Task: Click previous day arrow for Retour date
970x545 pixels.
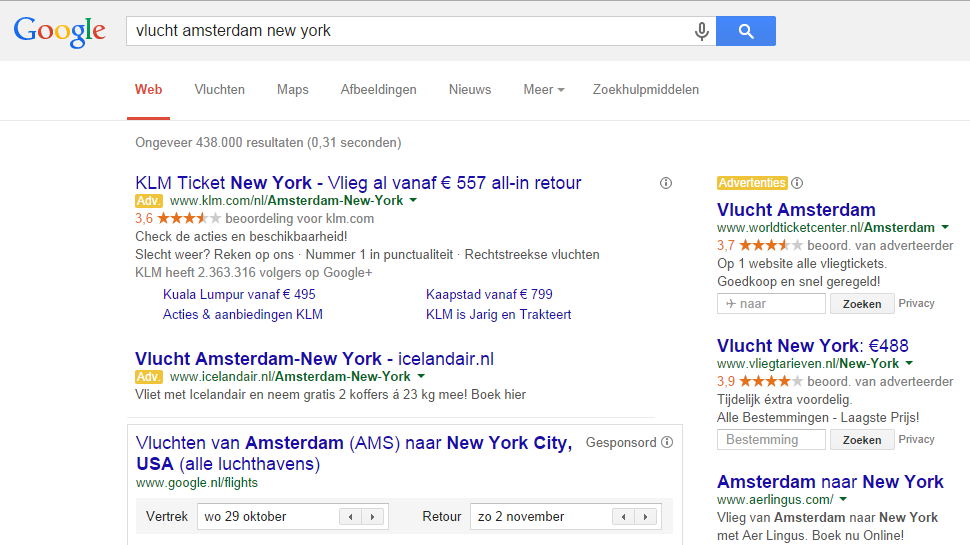Action: tap(624, 517)
